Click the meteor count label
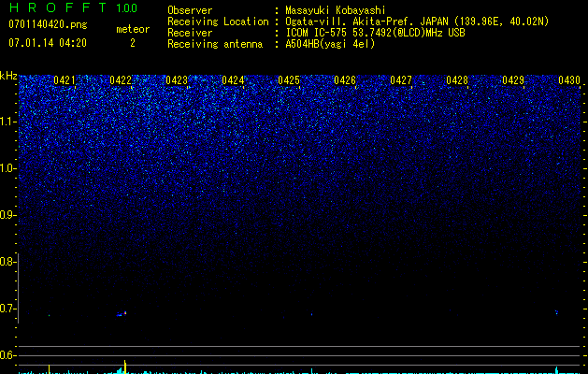The height and width of the screenshot is (374, 588). 133,29
